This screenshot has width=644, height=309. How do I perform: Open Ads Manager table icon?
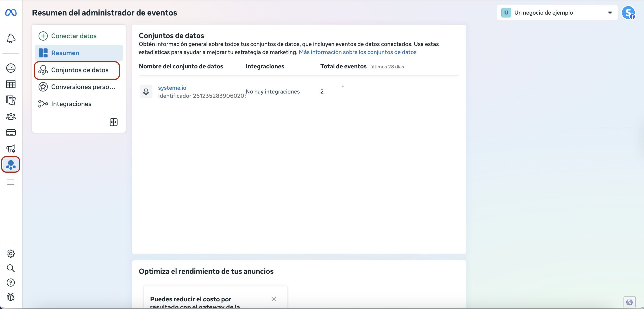11,84
